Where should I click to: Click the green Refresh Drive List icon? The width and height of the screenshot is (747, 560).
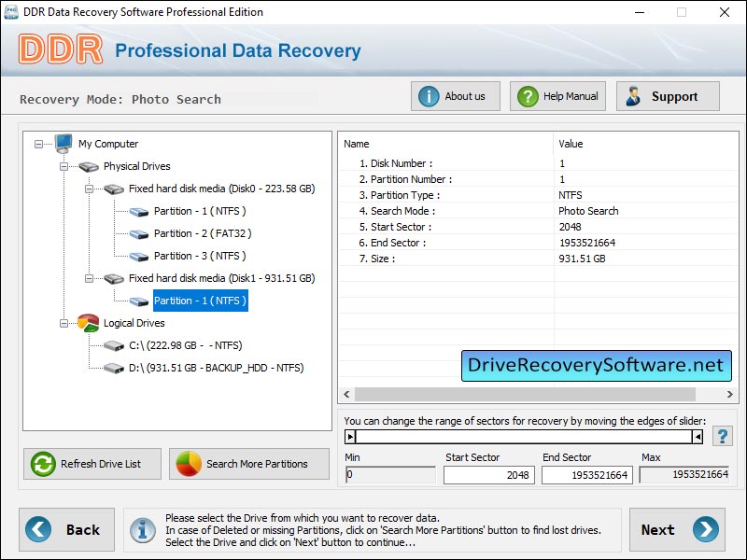coord(43,464)
